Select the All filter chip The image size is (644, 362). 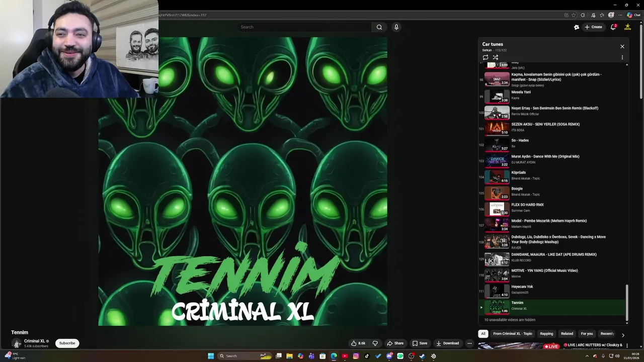pos(483,334)
